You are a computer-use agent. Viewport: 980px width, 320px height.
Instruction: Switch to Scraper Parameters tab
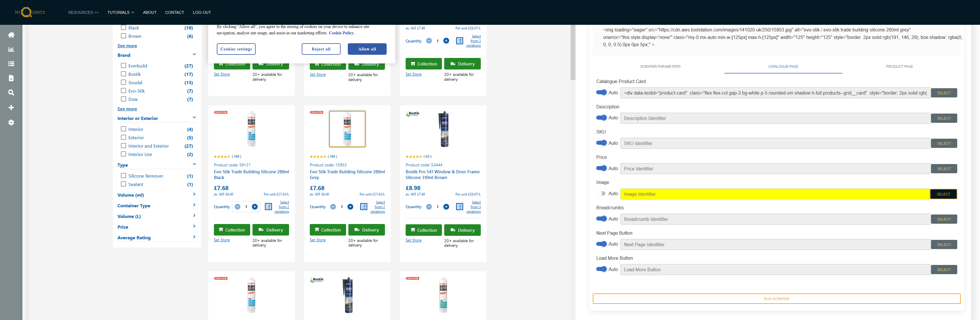(x=660, y=67)
